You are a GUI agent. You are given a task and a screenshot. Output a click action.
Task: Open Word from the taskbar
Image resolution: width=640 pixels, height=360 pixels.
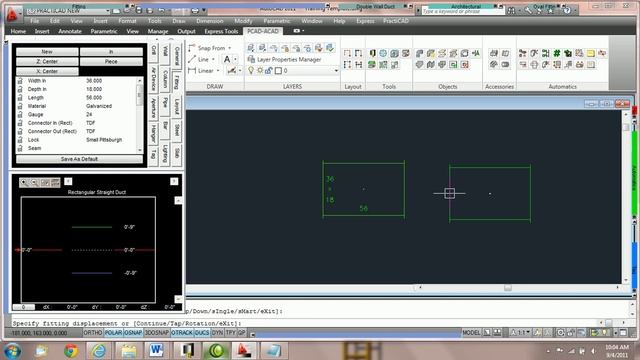[x=156, y=350]
